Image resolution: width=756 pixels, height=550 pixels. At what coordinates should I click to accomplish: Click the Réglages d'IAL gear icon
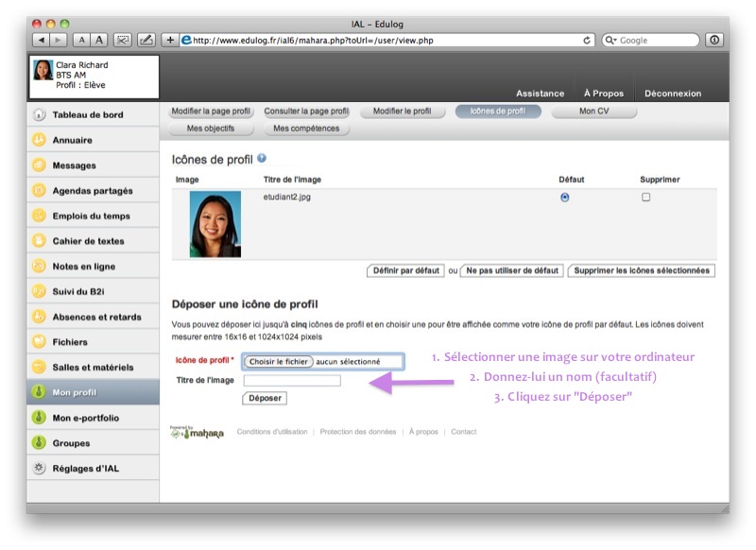click(40, 468)
